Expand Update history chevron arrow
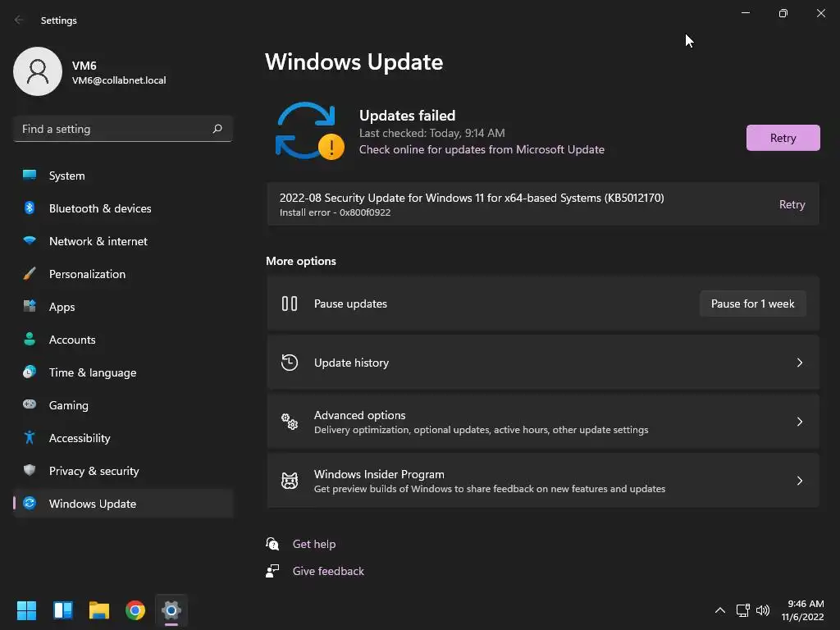This screenshot has height=630, width=840. pos(799,363)
